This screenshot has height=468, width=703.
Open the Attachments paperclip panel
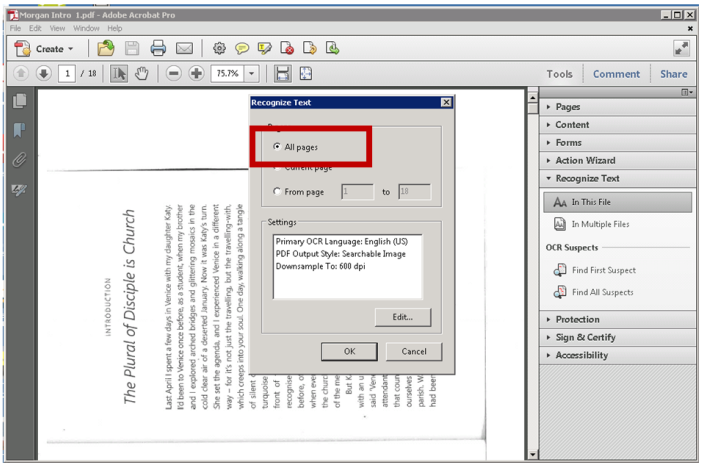point(19,160)
